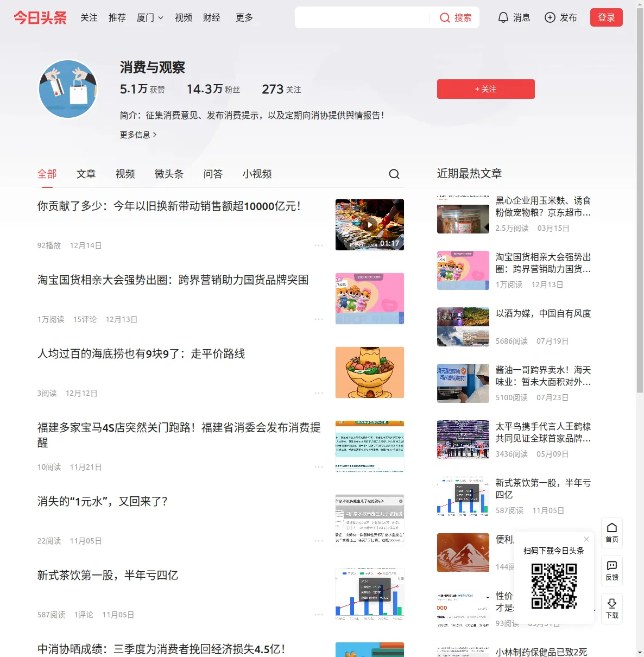This screenshot has width=644, height=657.
Task: Click the 搜索 search button text
Action: click(463, 18)
